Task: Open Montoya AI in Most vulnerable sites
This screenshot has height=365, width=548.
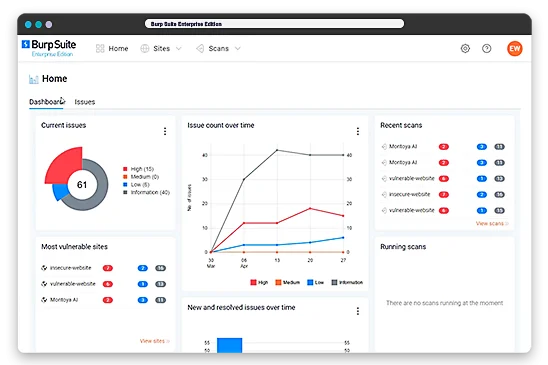Action: [x=64, y=300]
